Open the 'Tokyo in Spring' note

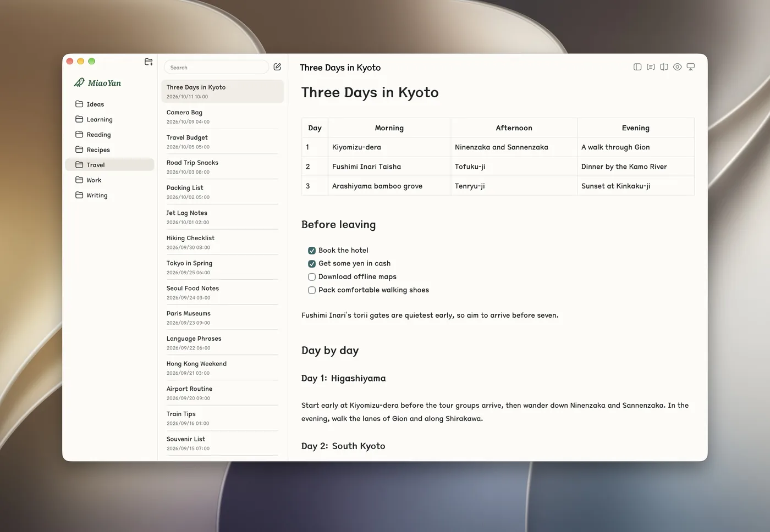222,268
